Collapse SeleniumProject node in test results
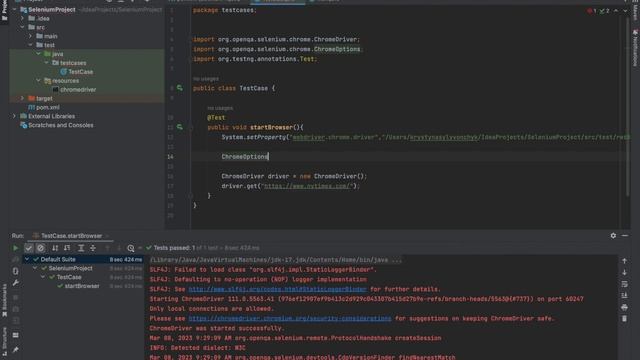This screenshot has height=360, width=640. point(35,268)
